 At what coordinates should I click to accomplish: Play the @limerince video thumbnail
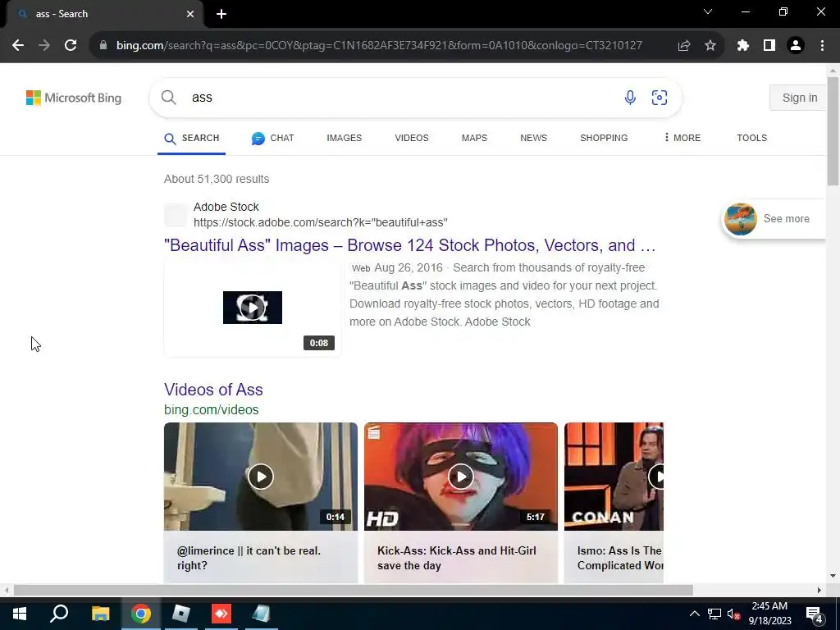[x=260, y=477]
